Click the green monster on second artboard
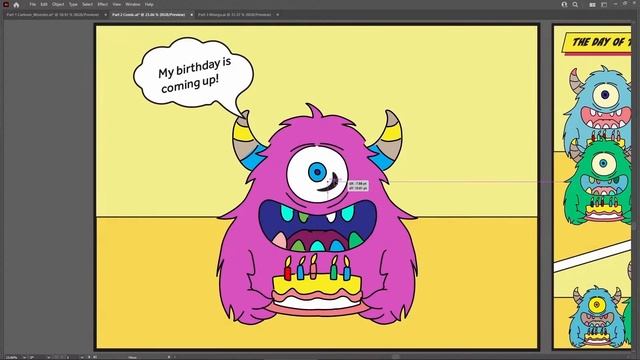This screenshot has height=360, width=640. pyautogui.click(x=598, y=181)
